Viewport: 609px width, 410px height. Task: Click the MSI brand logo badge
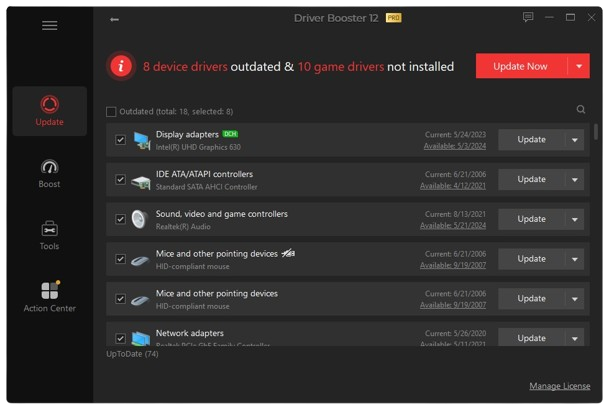(288, 254)
